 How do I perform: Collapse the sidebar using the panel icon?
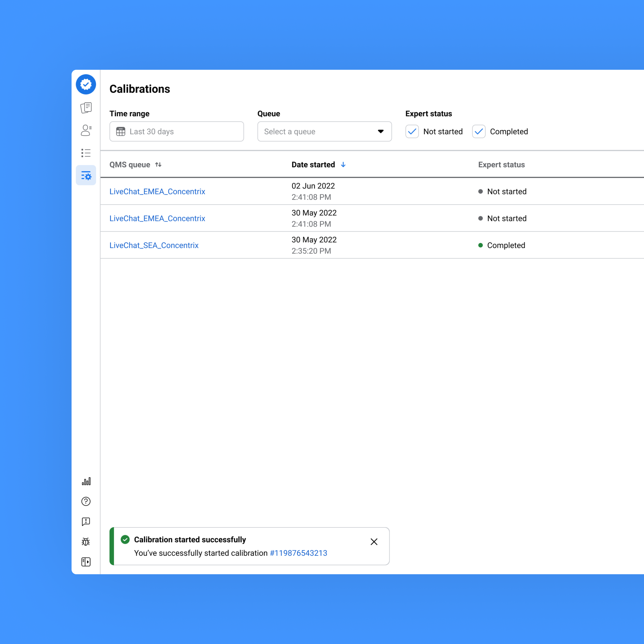coord(86,562)
